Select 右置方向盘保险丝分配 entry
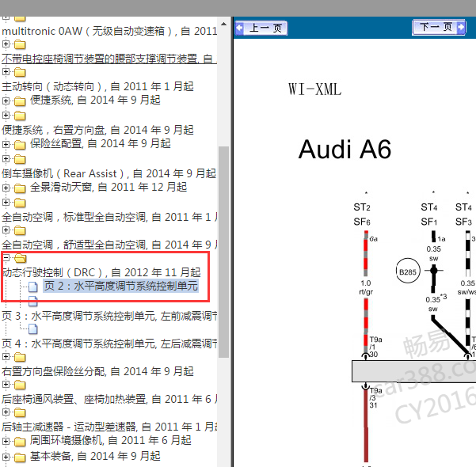Screen dimensions: 476x467 point(97,371)
